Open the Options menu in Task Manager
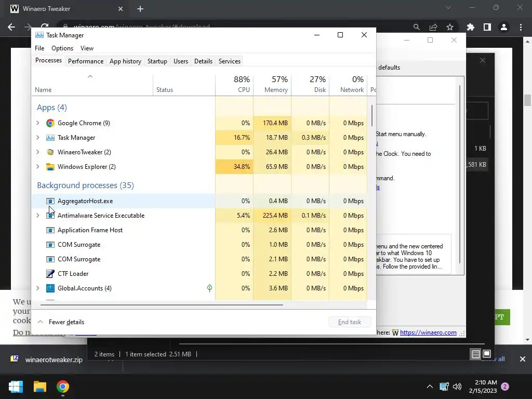Screen dimensions: 532x399 pyautogui.click(x=62, y=48)
